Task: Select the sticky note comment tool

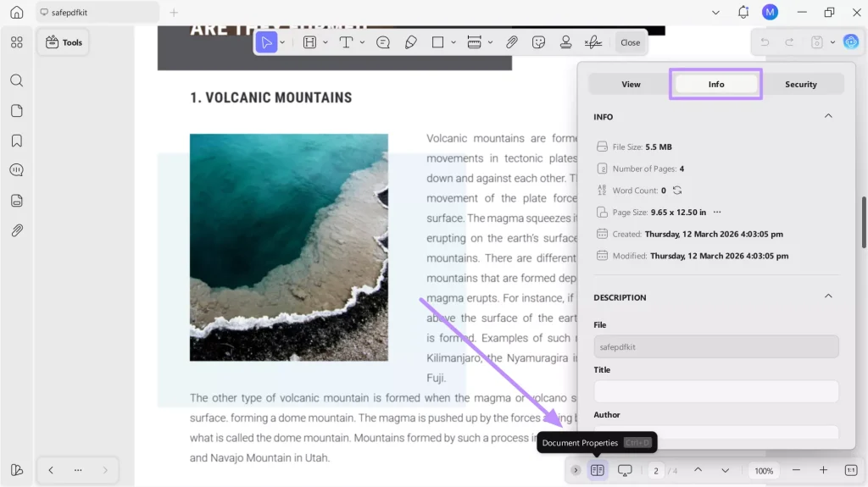Action: [x=382, y=42]
